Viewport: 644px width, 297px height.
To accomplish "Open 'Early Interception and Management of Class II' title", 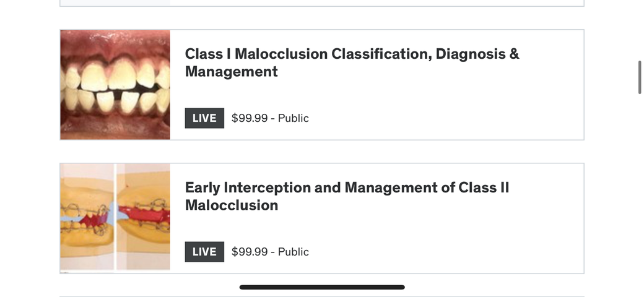I will [x=347, y=196].
